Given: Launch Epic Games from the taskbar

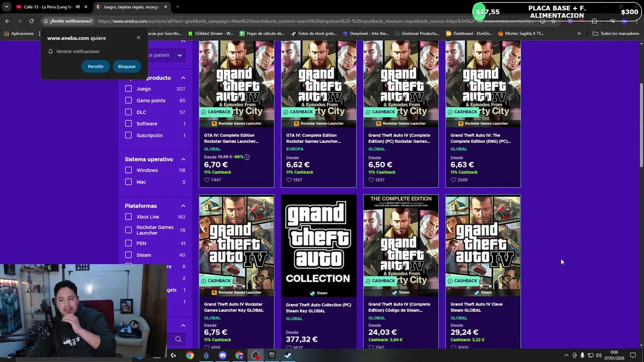Looking at the screenshot, I should (272, 355).
